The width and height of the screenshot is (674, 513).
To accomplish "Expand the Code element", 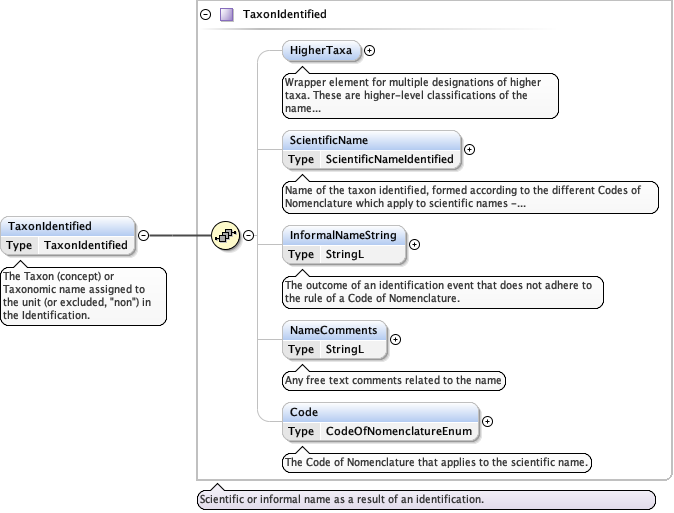I will pos(487,421).
